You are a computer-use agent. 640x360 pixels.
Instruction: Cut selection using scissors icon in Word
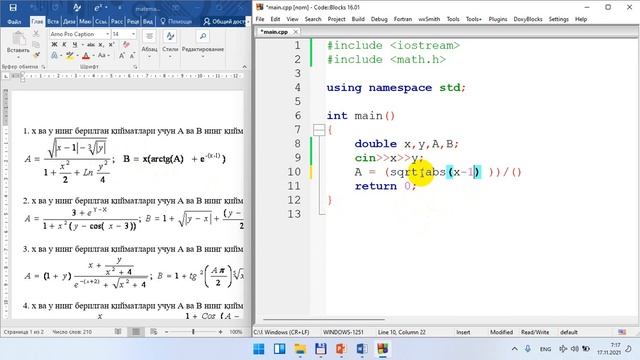click(36, 34)
